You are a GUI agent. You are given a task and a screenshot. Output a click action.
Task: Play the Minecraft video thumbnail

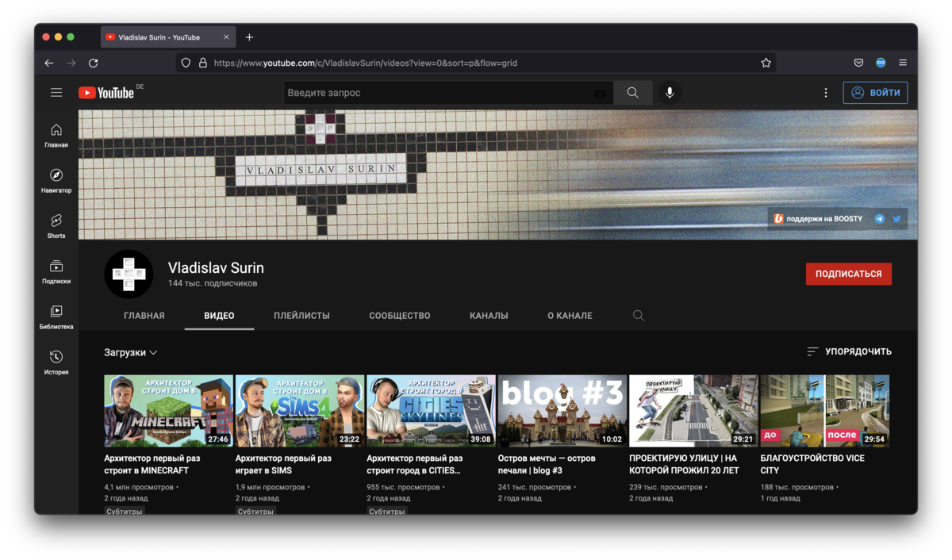point(168,411)
